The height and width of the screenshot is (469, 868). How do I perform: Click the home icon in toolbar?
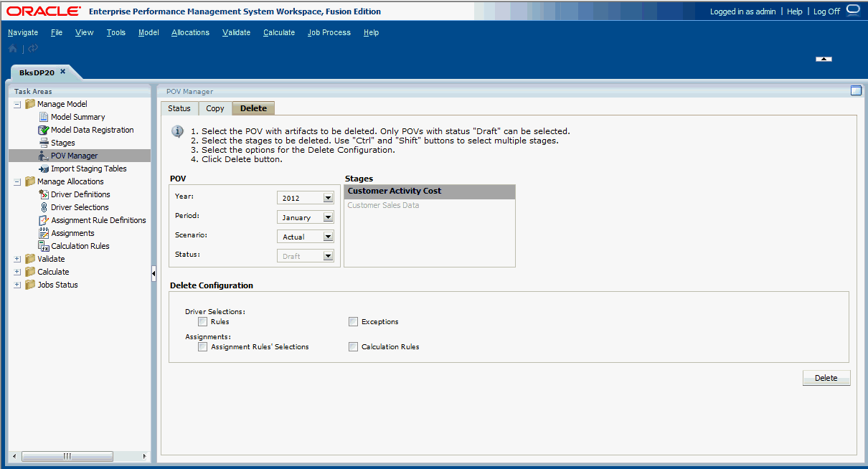[x=13, y=49]
